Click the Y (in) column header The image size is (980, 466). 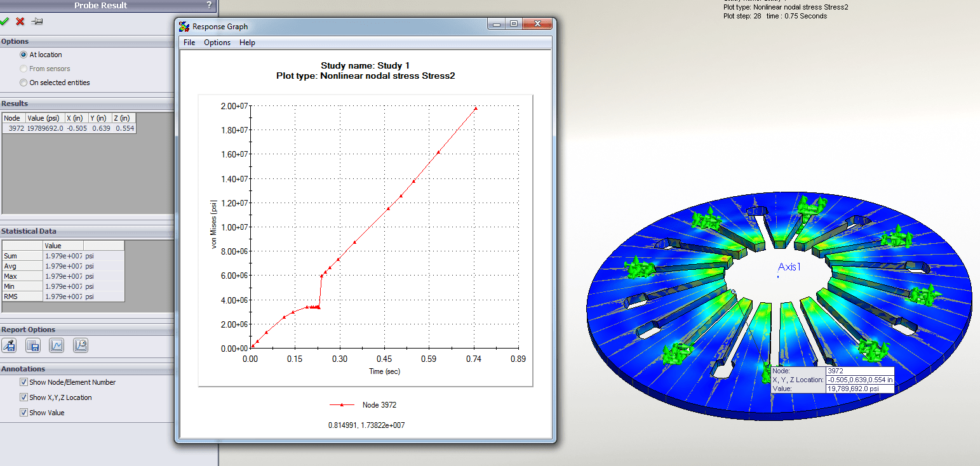tap(100, 118)
